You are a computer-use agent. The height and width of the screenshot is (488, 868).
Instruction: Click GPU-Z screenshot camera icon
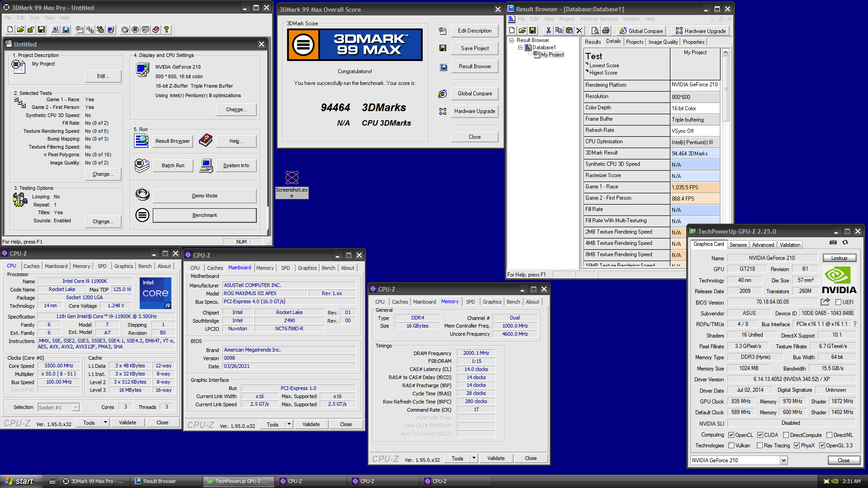[833, 243]
